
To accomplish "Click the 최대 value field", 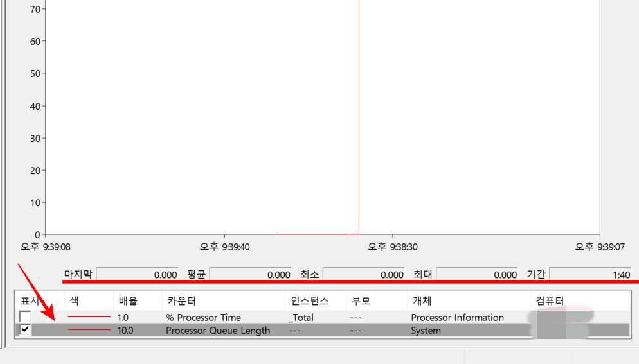I will 477,274.
